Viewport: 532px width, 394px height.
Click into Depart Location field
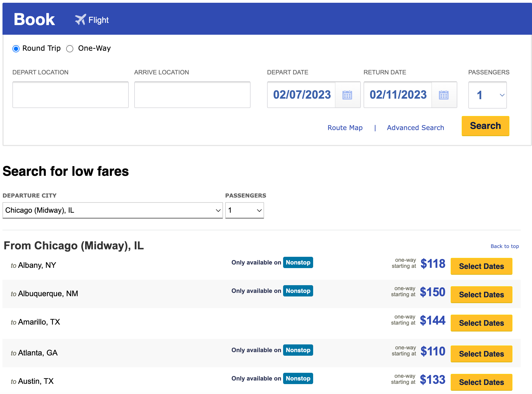tap(71, 95)
